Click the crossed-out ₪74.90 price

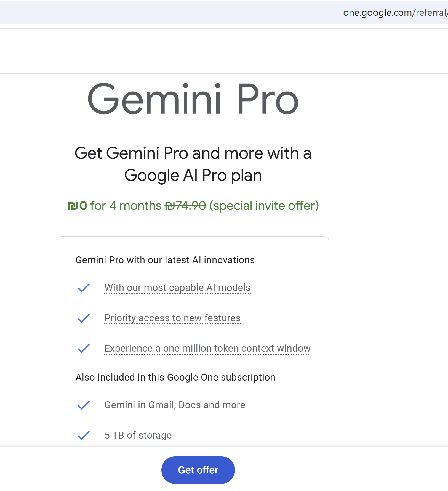[x=185, y=206]
